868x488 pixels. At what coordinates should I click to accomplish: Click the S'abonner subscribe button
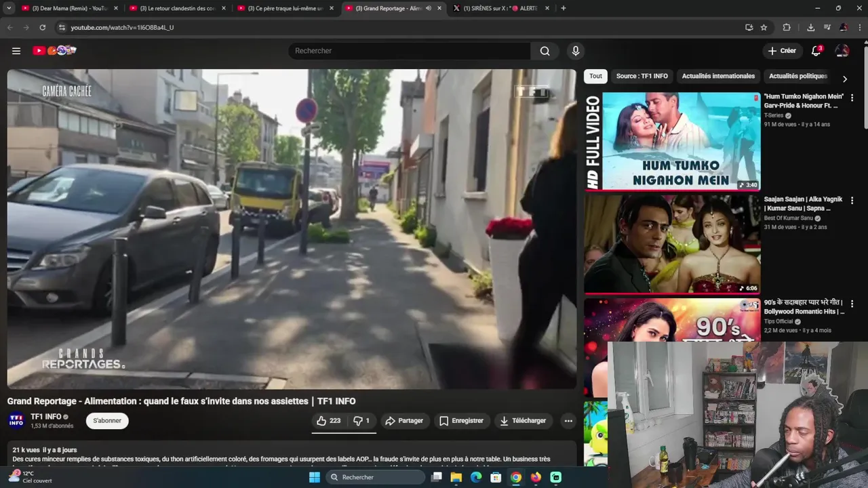click(x=107, y=421)
